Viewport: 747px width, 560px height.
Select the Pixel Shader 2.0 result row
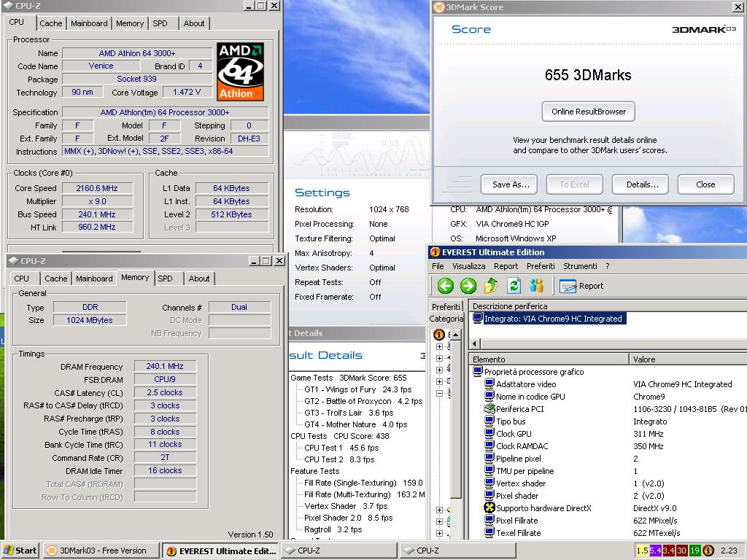pyautogui.click(x=348, y=518)
